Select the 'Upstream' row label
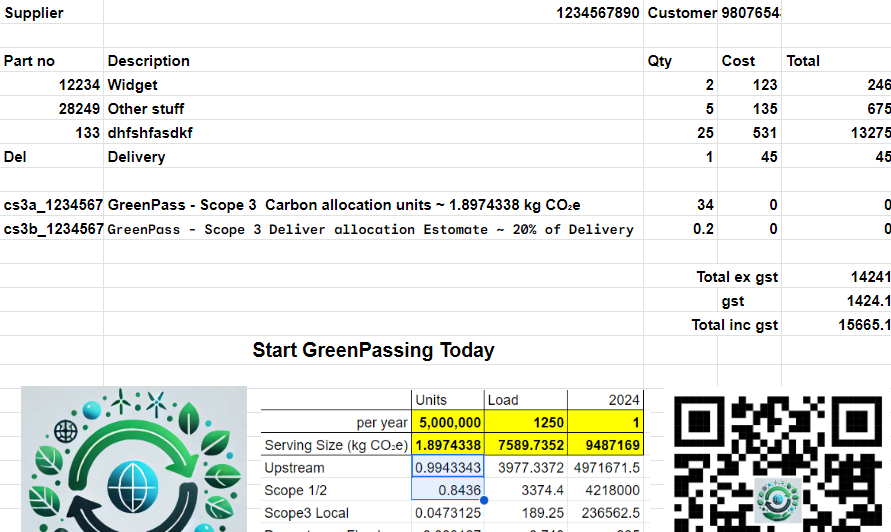Viewport: 891px width, 532px height. pos(336,467)
